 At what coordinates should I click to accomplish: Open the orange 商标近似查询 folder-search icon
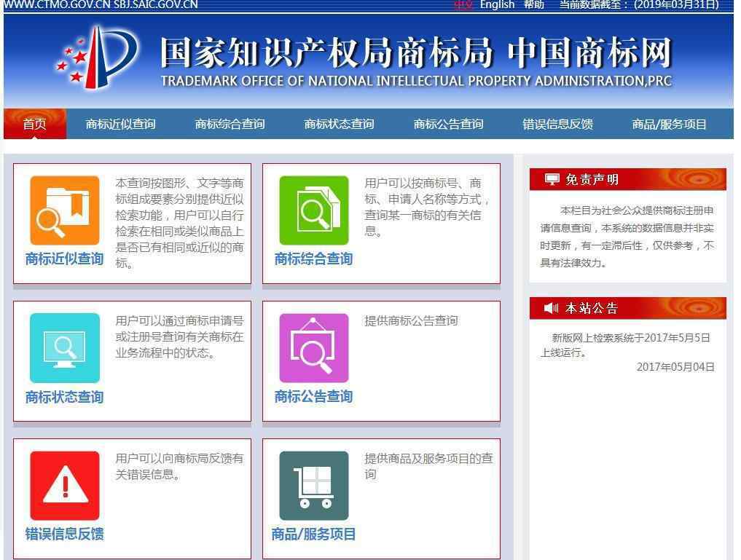click(x=65, y=210)
